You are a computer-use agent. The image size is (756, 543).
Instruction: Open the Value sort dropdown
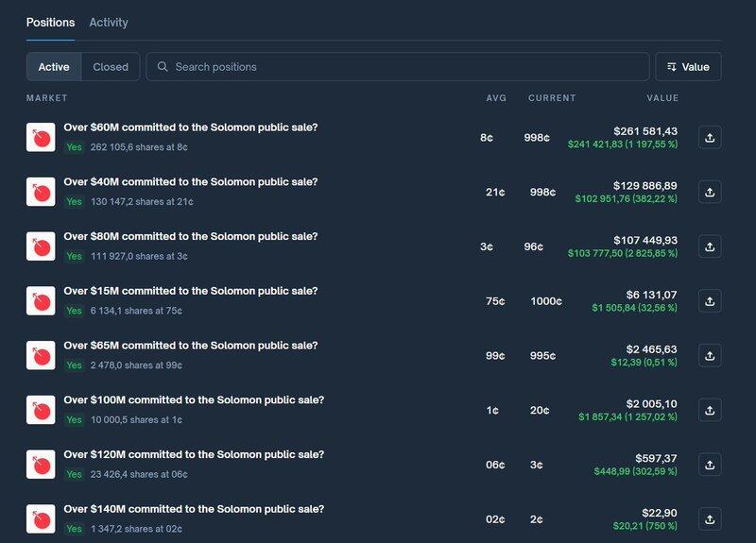[x=688, y=67]
